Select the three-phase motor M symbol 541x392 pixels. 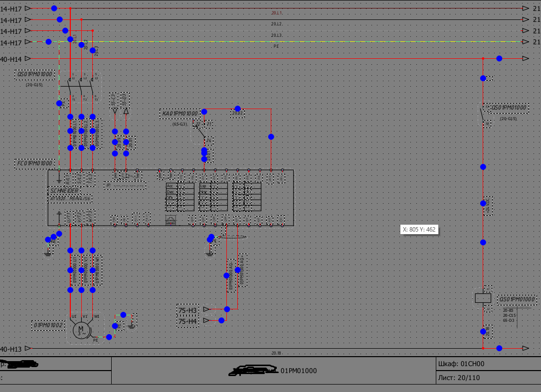[x=80, y=330]
